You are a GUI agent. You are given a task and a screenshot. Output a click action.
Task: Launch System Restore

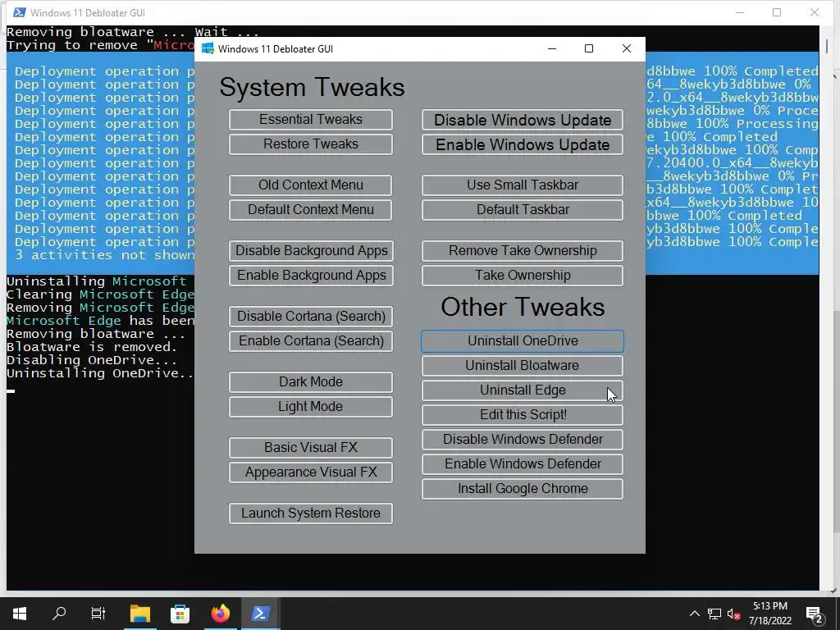point(311,514)
